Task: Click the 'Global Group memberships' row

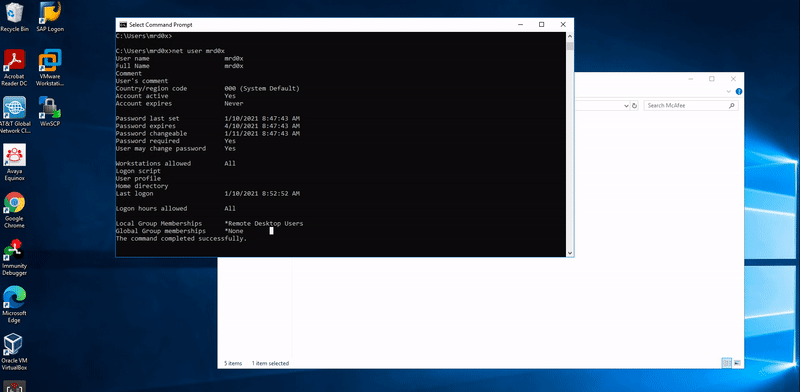Action: (x=180, y=231)
